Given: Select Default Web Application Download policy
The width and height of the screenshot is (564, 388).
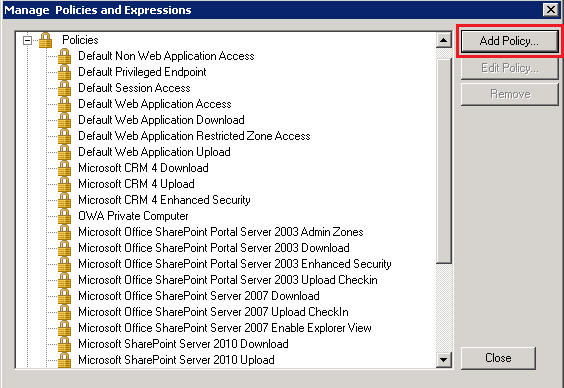Looking at the screenshot, I should [x=161, y=120].
